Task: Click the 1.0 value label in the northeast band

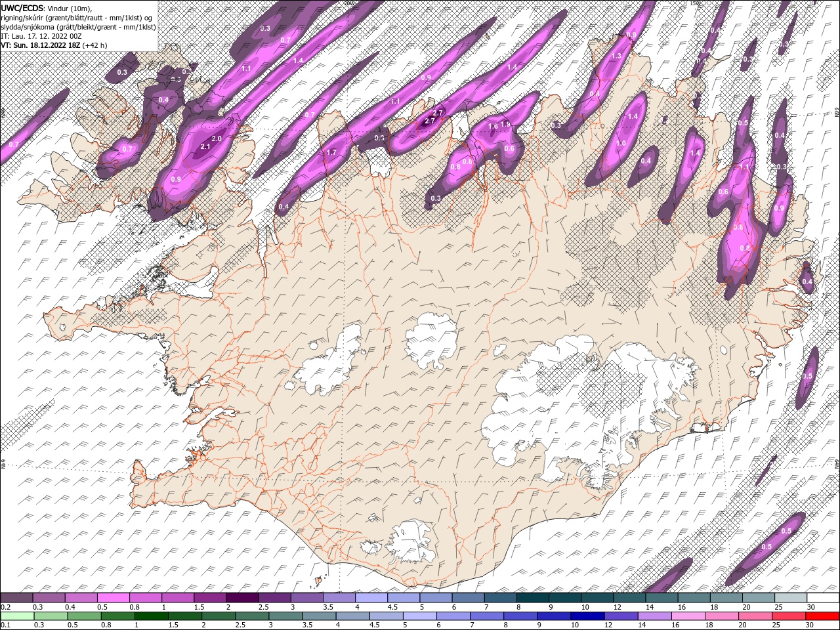Action: (621, 143)
